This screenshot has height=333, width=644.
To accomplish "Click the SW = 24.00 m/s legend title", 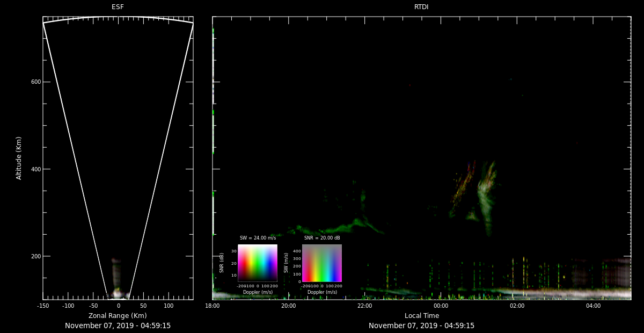I will click(x=258, y=238).
